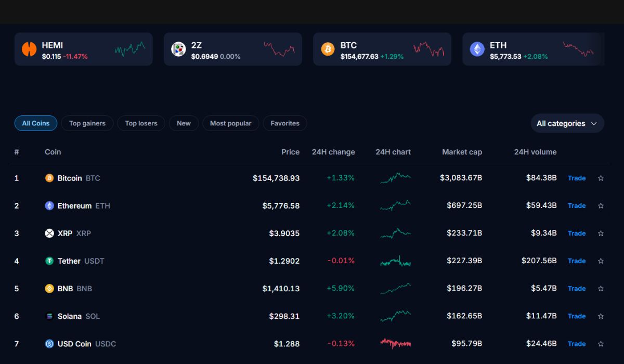Click the Tether USDT coin icon
This screenshot has height=364, width=624.
coord(49,261)
